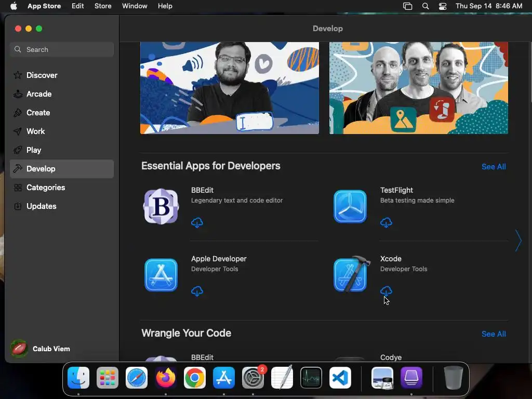Open the Apple Developer title link
The height and width of the screenshot is (399, 532).
[219, 259]
